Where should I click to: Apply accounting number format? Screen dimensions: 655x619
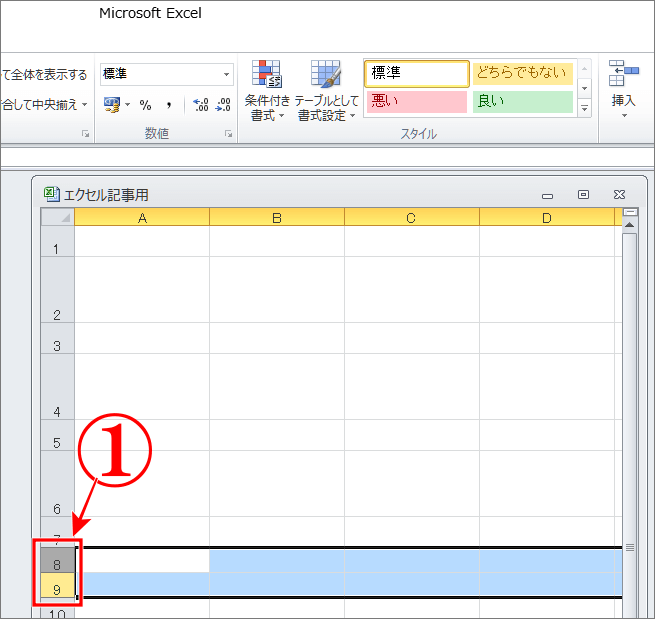point(112,105)
